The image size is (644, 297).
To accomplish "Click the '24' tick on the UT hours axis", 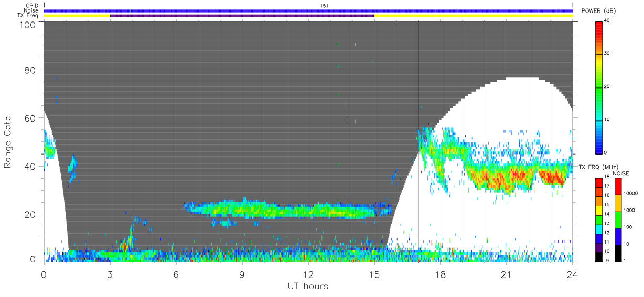I will point(573,273).
